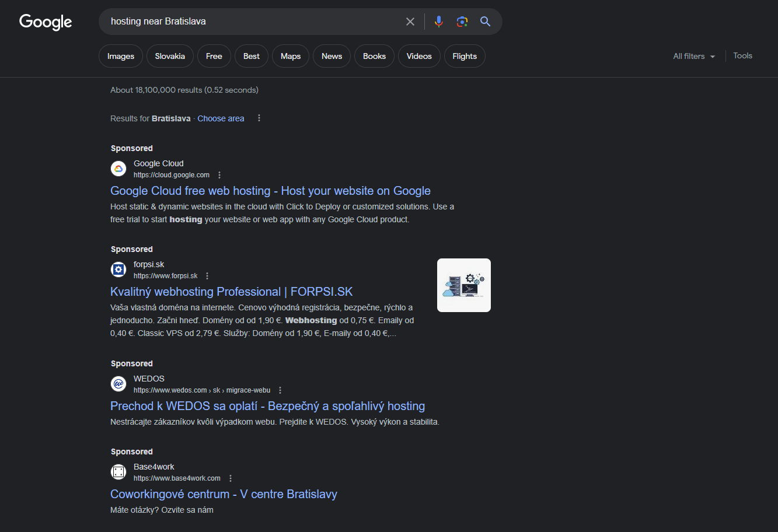Click WEDOS site name text
Image resolution: width=778 pixels, height=532 pixels.
[149, 379]
